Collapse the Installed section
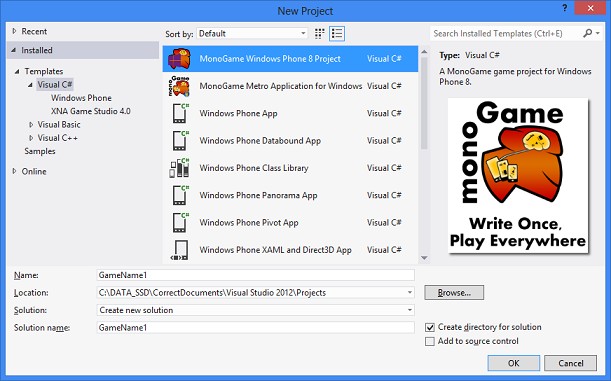The height and width of the screenshot is (381, 611). [x=14, y=50]
